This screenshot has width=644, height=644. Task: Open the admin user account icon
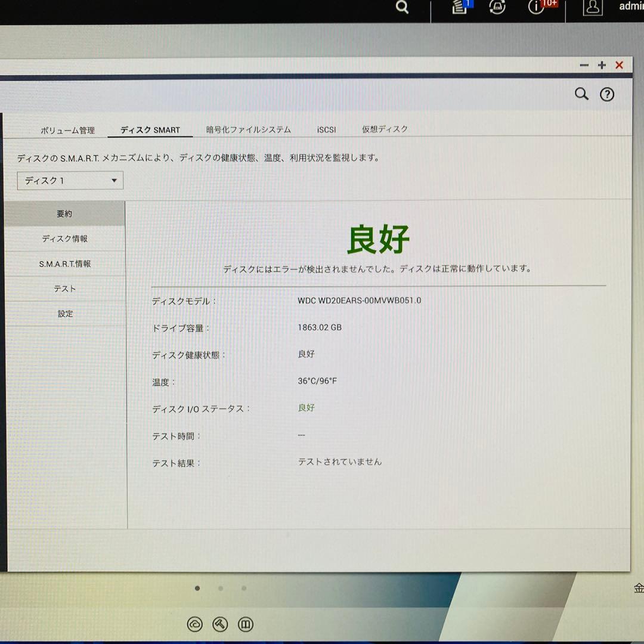point(593,7)
